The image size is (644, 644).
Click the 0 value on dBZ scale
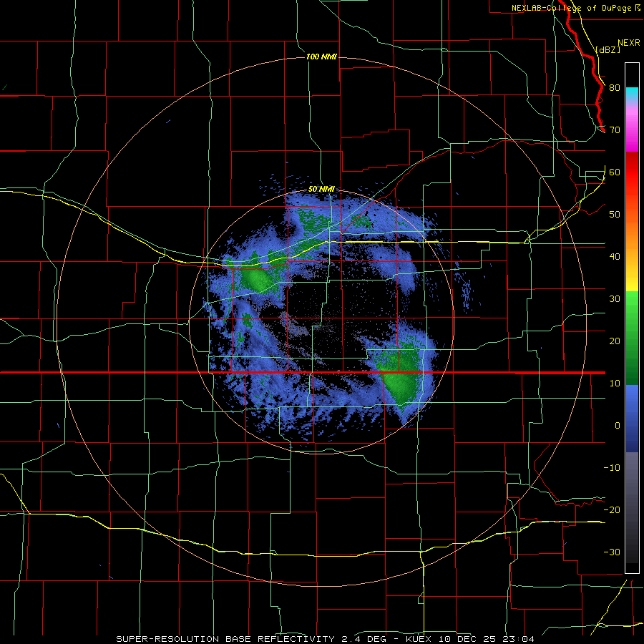618,426
